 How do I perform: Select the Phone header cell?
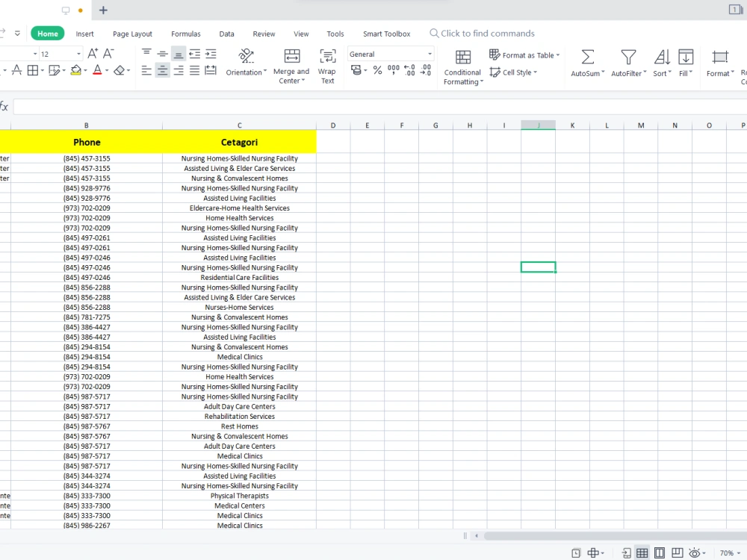pyautogui.click(x=87, y=142)
